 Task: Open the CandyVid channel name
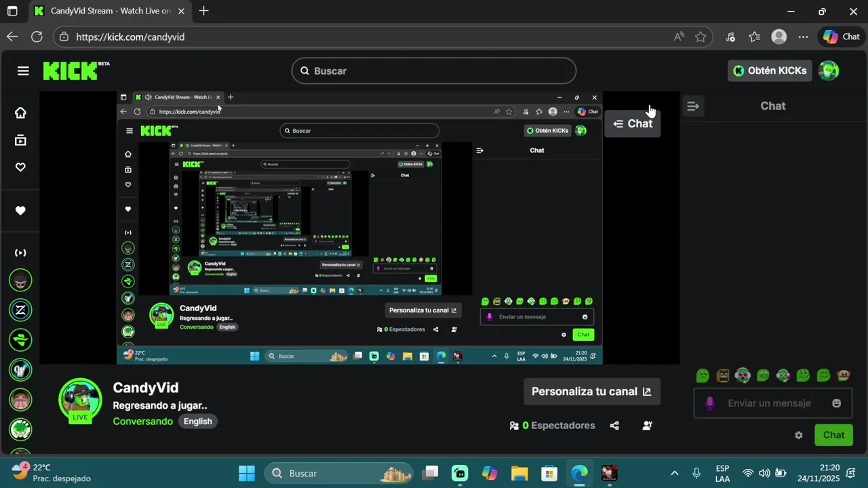[146, 388]
